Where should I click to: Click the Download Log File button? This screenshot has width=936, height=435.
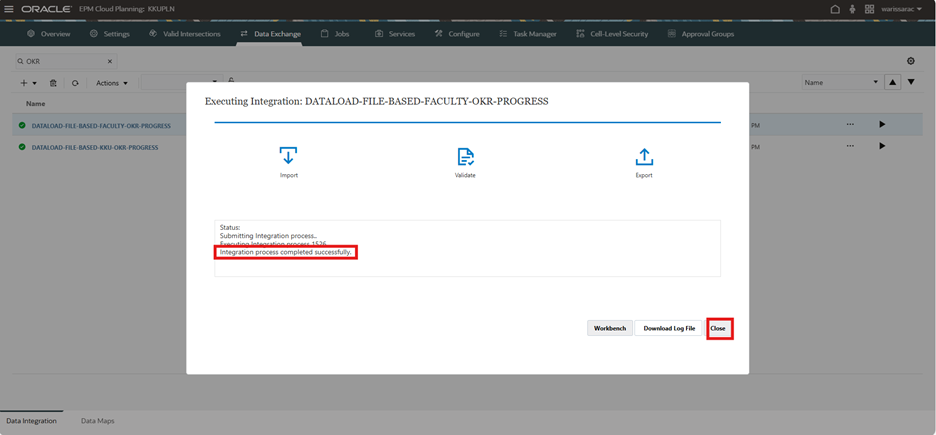point(669,328)
